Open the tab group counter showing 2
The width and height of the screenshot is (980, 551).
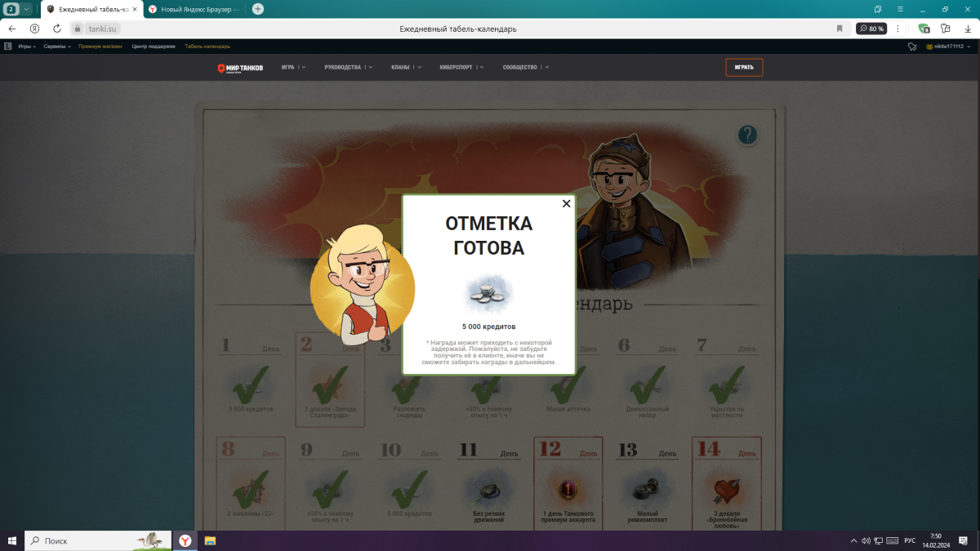point(11,9)
